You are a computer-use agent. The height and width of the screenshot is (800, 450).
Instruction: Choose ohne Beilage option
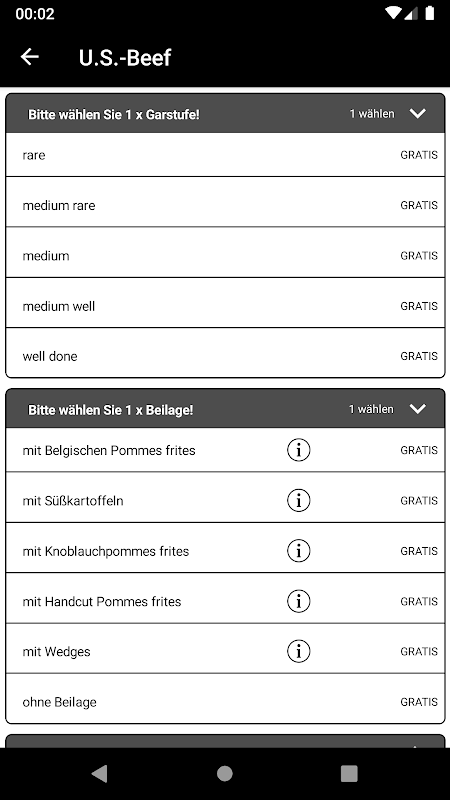(225, 702)
